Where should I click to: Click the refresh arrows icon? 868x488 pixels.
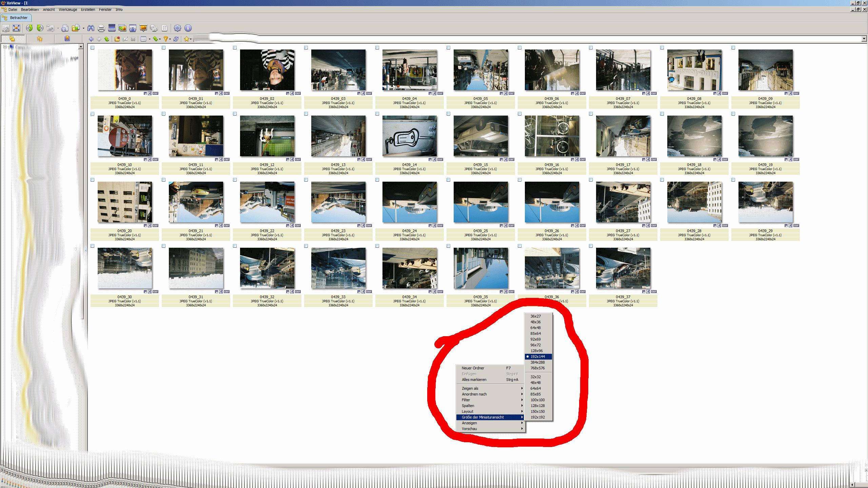coord(176,39)
